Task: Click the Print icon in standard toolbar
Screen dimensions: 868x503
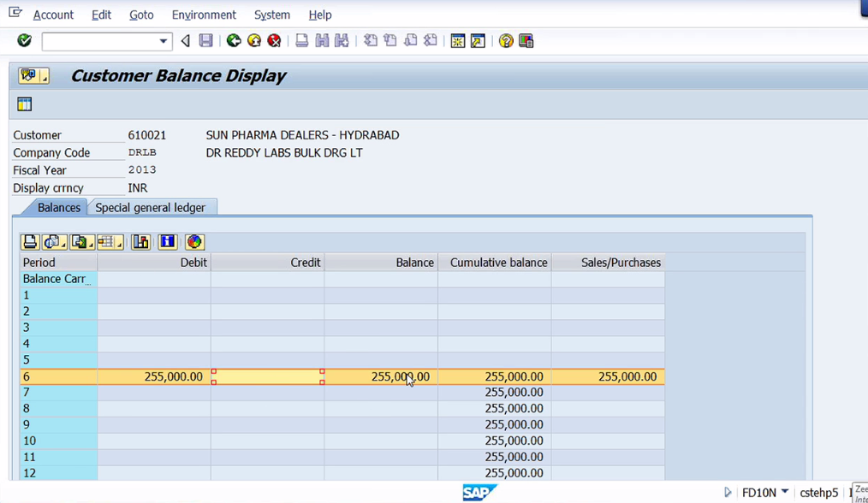Action: click(x=301, y=41)
